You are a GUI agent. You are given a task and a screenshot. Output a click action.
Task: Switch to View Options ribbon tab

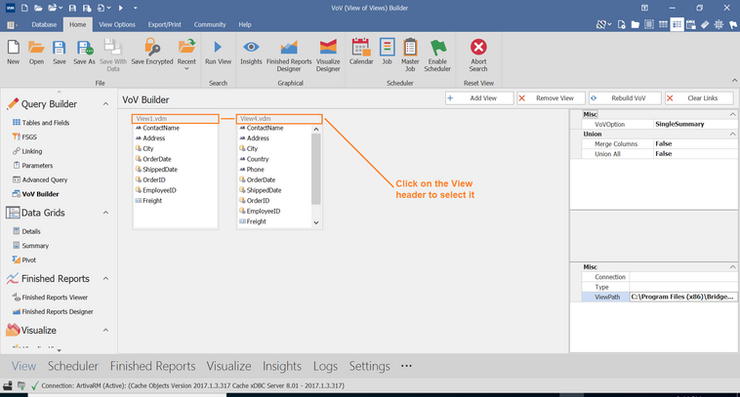pyautogui.click(x=117, y=25)
